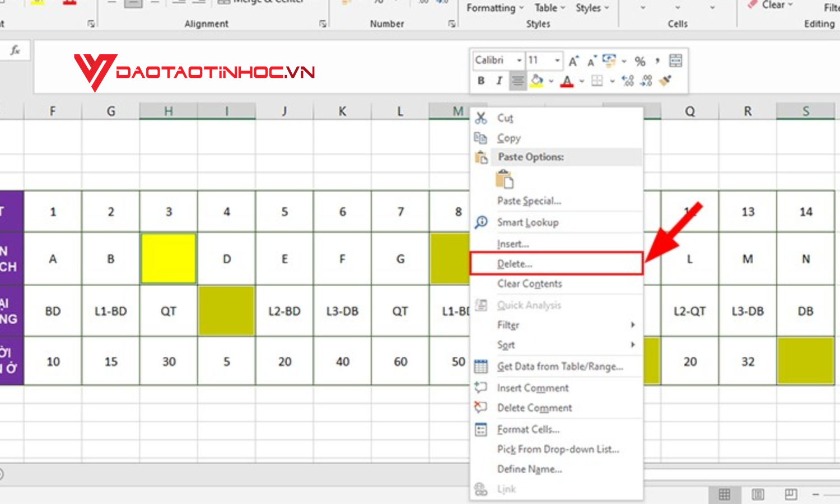The height and width of the screenshot is (504, 840).
Task: Apply Percent Style from the mini toolbar
Action: pyautogui.click(x=640, y=60)
